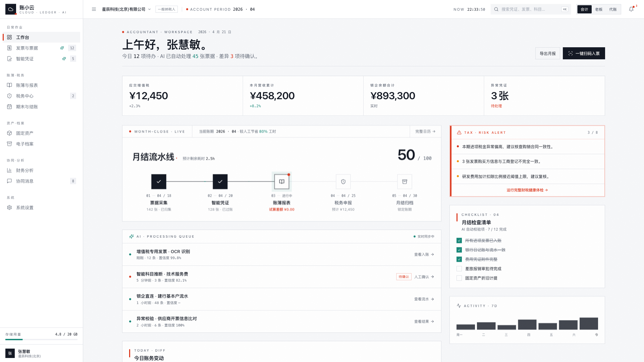Uncheck the 所有进项发票已入账 checkbox
This screenshot has width=644, height=362.
(x=459, y=241)
